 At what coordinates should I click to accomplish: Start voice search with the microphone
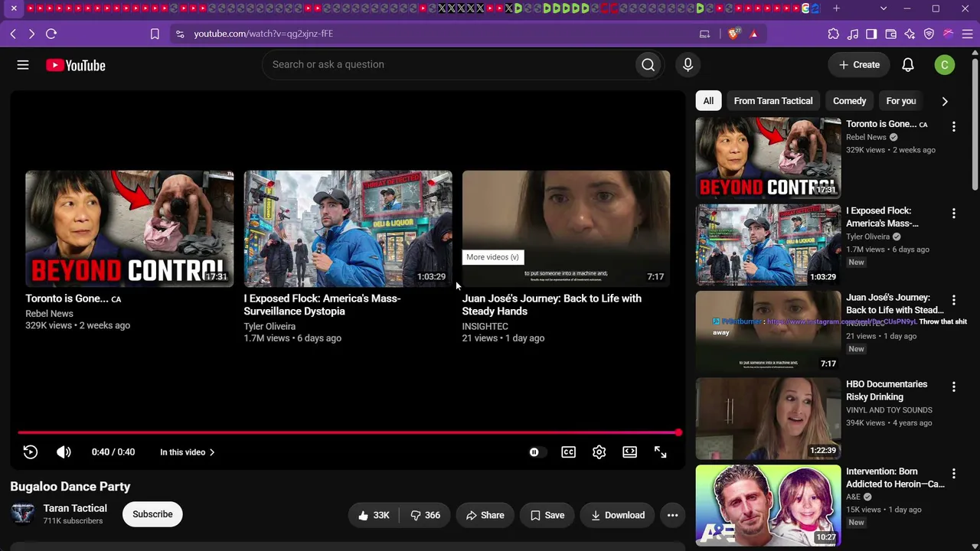point(688,65)
